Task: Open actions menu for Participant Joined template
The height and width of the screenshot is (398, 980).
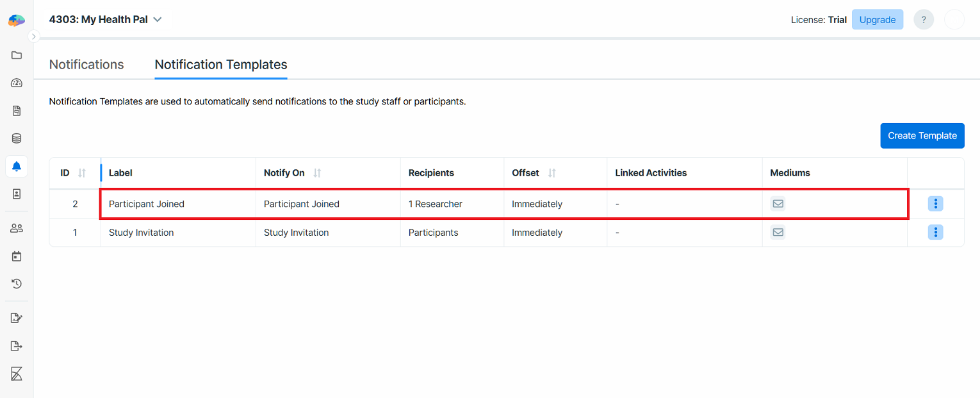Action: (x=936, y=203)
